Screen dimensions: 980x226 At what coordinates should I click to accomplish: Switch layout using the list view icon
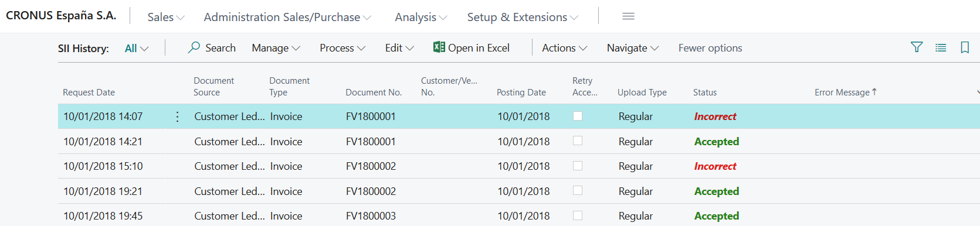(x=941, y=47)
